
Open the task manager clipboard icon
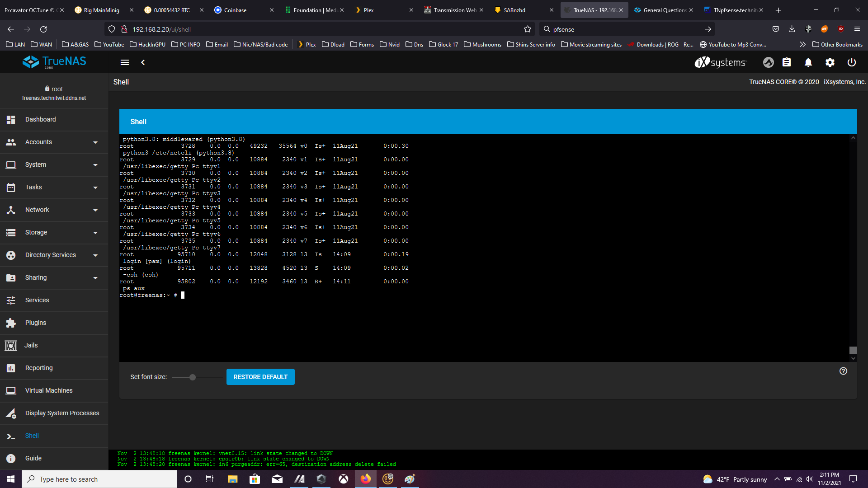point(787,62)
